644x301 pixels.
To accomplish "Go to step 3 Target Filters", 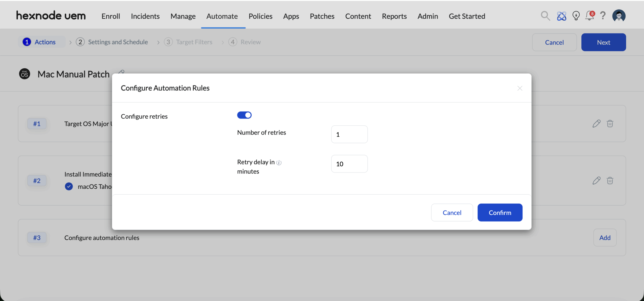I will tap(188, 42).
